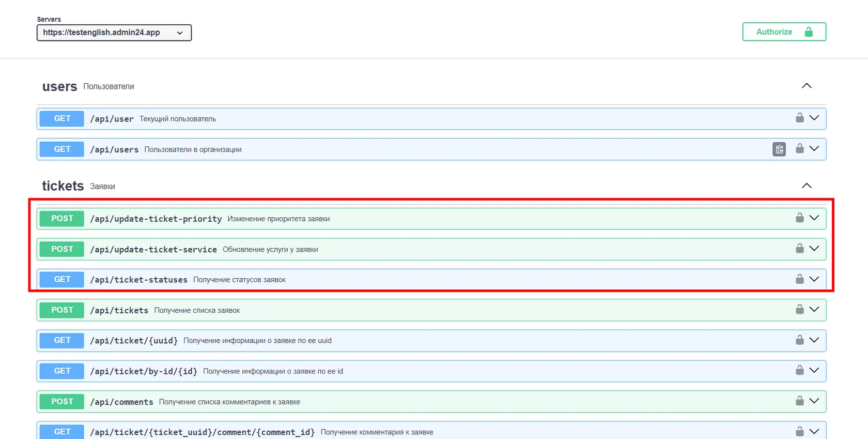Expand the /api/user endpoint chevron
868x439 pixels.
tap(814, 118)
